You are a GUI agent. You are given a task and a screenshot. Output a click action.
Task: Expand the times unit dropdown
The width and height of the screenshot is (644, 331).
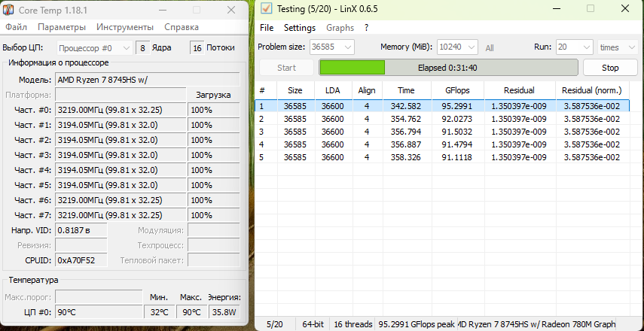(618, 47)
